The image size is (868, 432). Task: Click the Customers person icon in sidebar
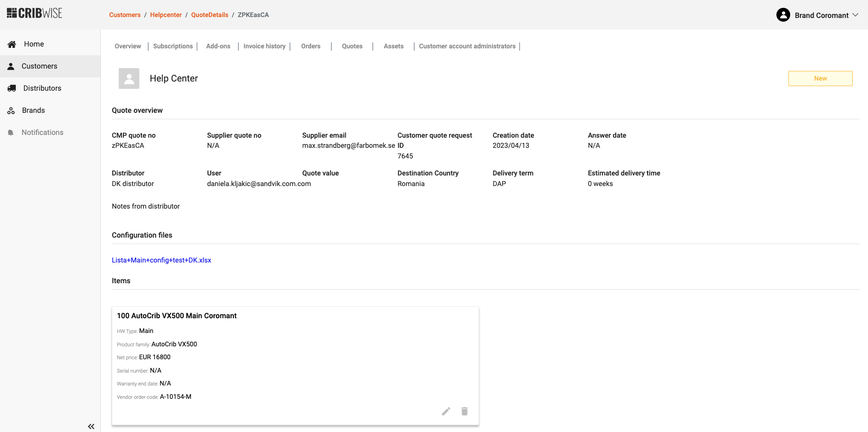coord(11,66)
